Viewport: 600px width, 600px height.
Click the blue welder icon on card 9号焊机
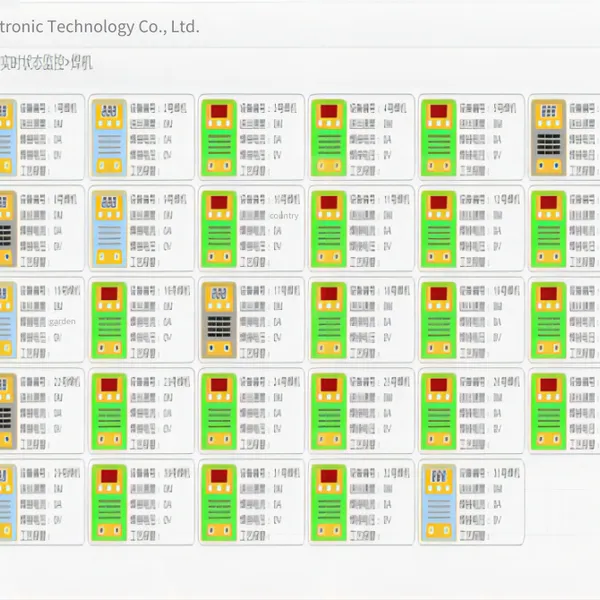[109, 229]
